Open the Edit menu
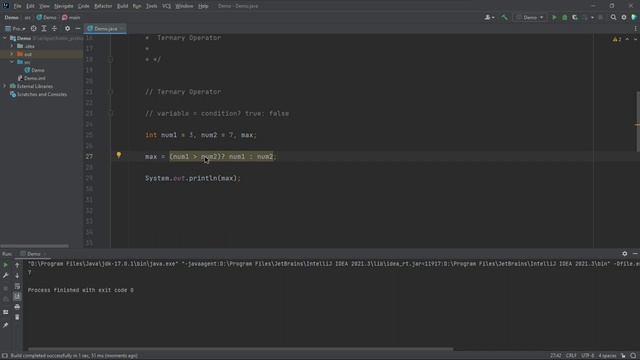 click(30, 6)
